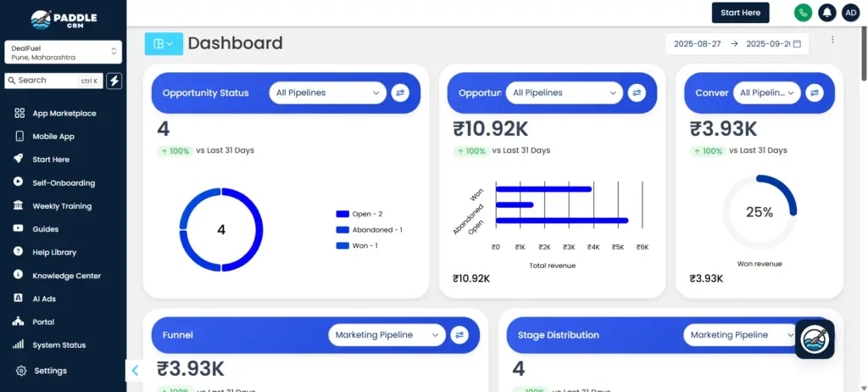Click the green phone dialer icon
Viewport: 868px width, 392px height.
803,13
